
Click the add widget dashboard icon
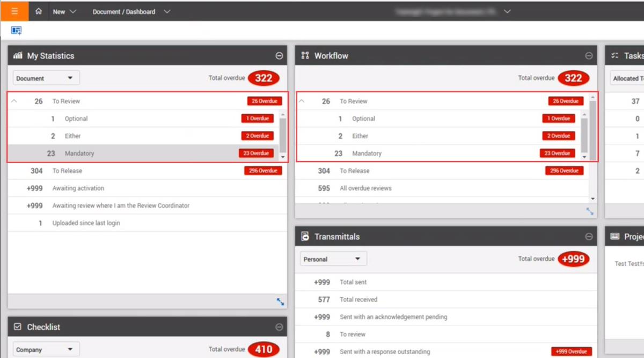click(x=16, y=31)
